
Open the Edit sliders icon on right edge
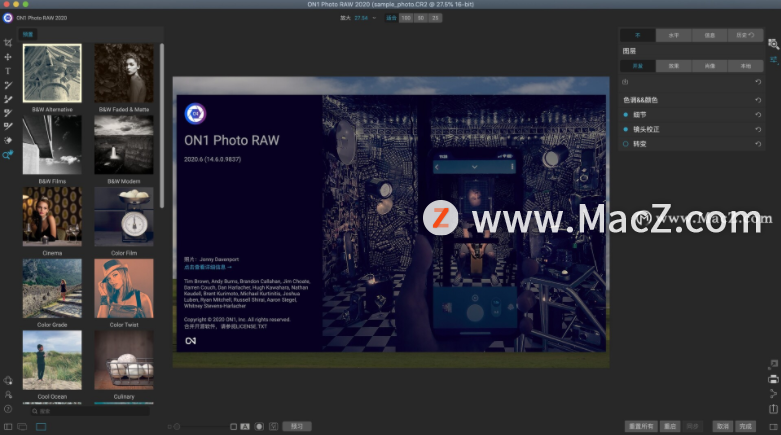pyautogui.click(x=773, y=60)
